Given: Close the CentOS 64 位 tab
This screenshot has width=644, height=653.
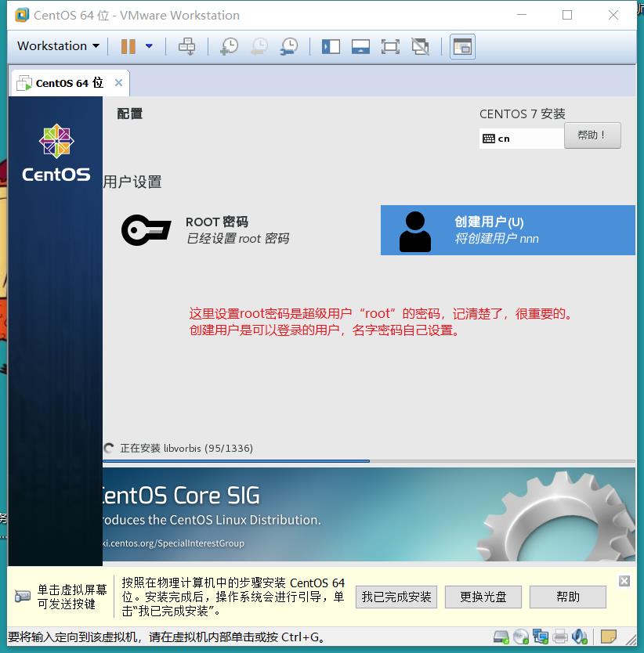Looking at the screenshot, I should [x=119, y=82].
